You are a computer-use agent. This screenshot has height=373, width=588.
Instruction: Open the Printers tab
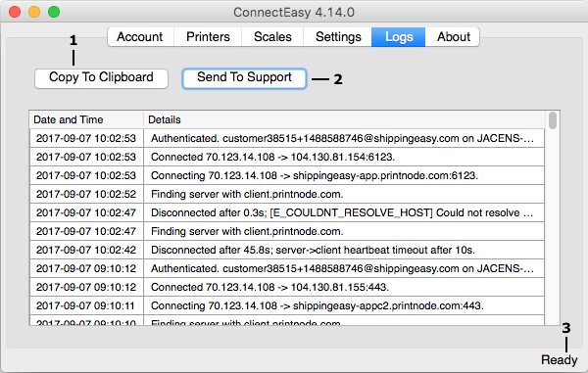[x=208, y=37]
